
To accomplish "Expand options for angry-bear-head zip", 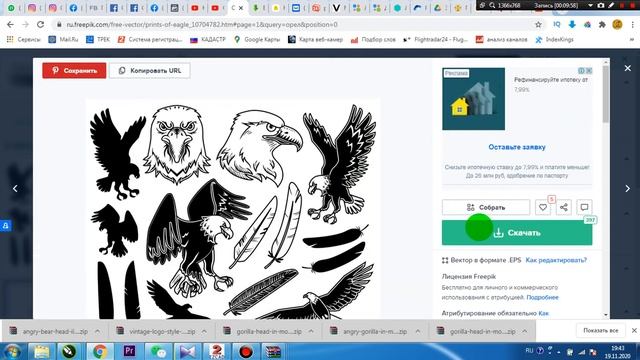I will [98, 331].
